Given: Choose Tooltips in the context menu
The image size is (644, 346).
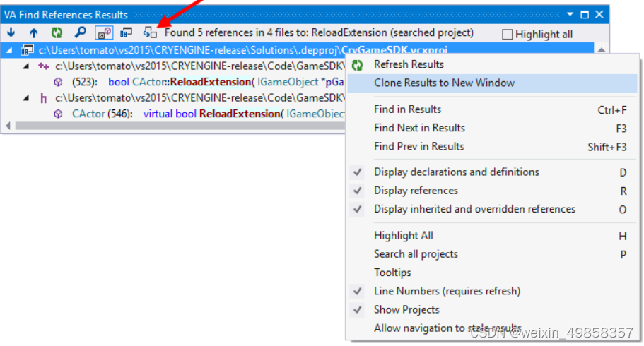Looking at the screenshot, I should point(492,273).
